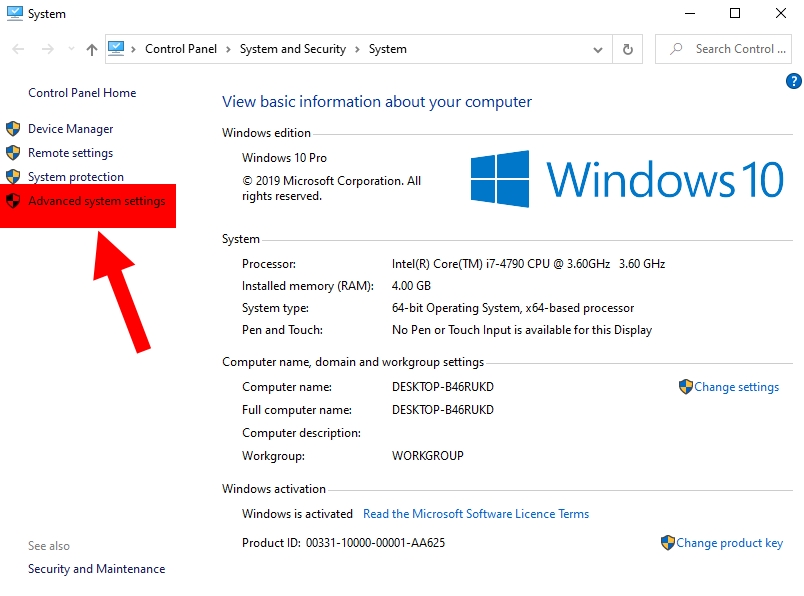The image size is (804, 596).
Task: Open Control Panel breadcrumb
Action: coord(180,49)
